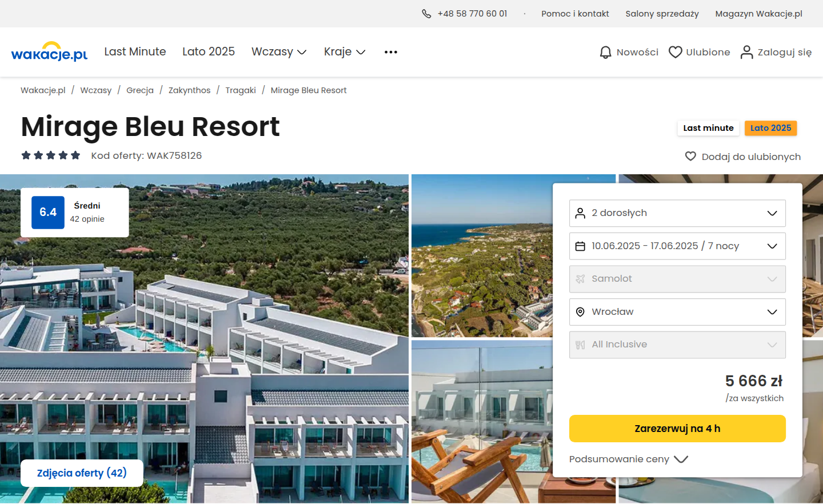The image size is (823, 504).
Task: Open Zdjęcia oferty (42) gallery button
Action: (82, 473)
